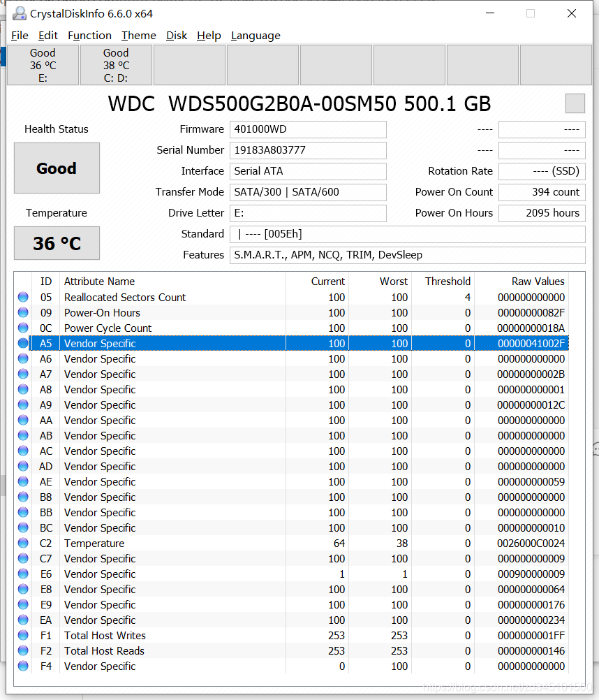The image size is (599, 700).
Task: Click the Drive Letter field E:
Action: click(x=308, y=213)
